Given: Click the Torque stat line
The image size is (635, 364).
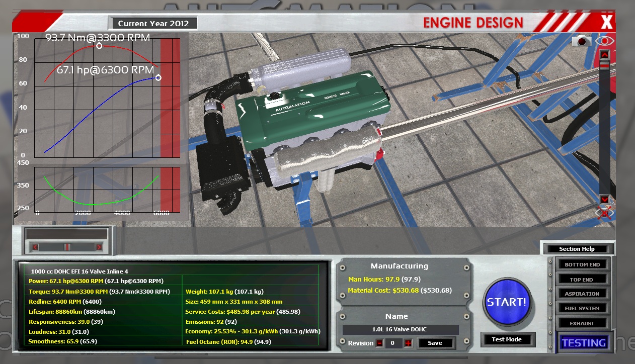Looking at the screenshot, I should click(99, 291).
